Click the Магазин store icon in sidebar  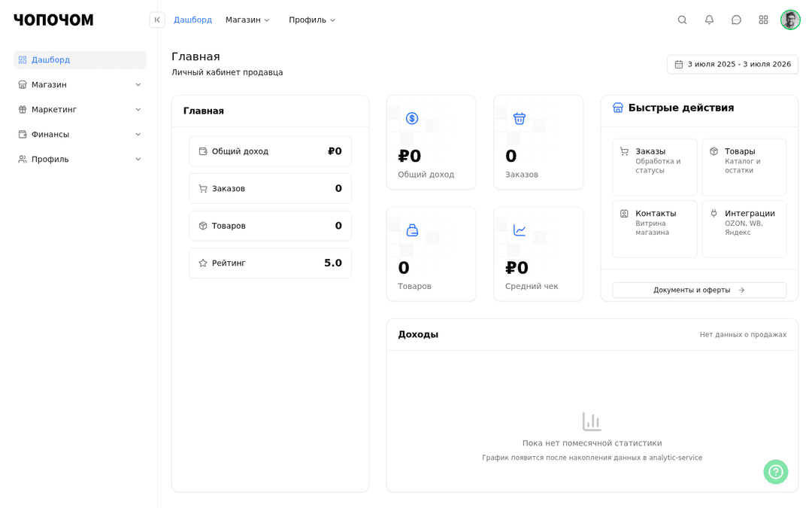coord(23,84)
